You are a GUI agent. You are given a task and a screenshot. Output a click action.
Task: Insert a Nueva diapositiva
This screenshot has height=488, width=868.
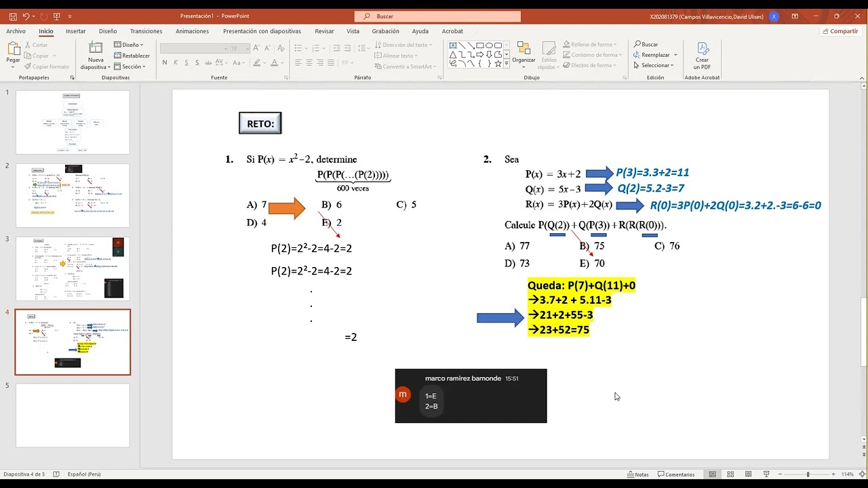click(x=96, y=56)
